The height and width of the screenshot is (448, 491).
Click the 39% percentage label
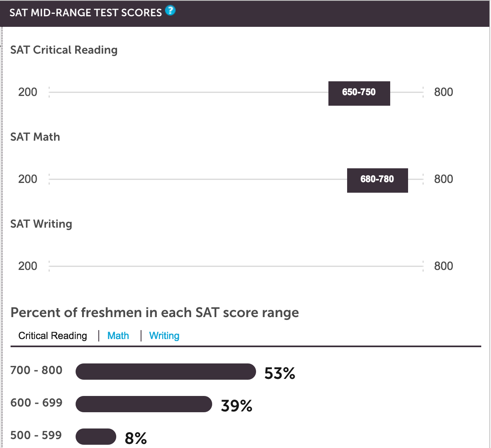[x=237, y=406]
